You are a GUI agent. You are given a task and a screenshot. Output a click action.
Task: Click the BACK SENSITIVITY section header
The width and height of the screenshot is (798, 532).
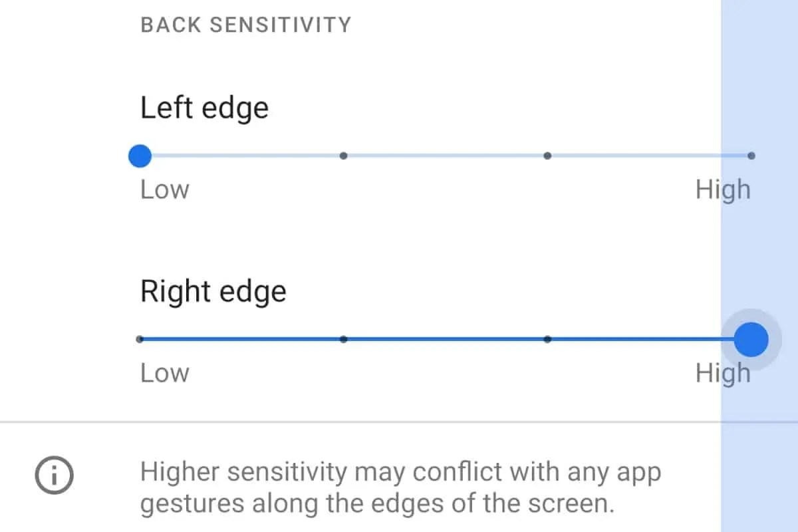(245, 24)
